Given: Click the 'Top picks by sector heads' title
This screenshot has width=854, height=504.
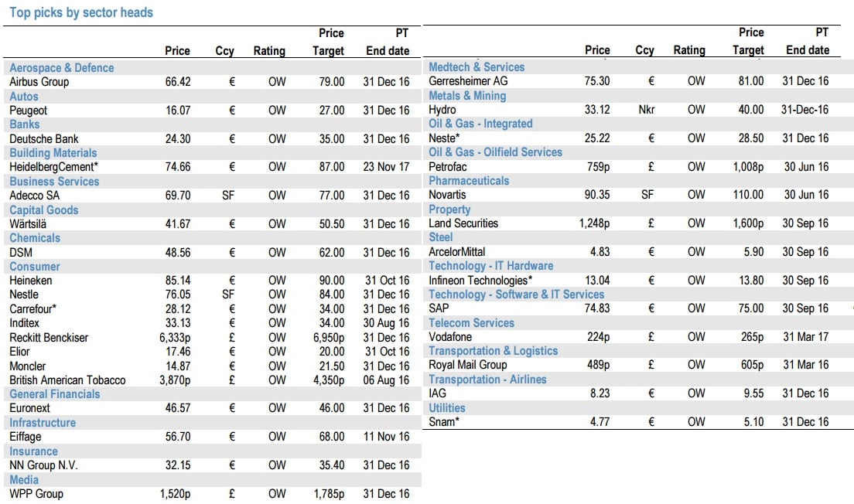Looking at the screenshot, I should [81, 12].
